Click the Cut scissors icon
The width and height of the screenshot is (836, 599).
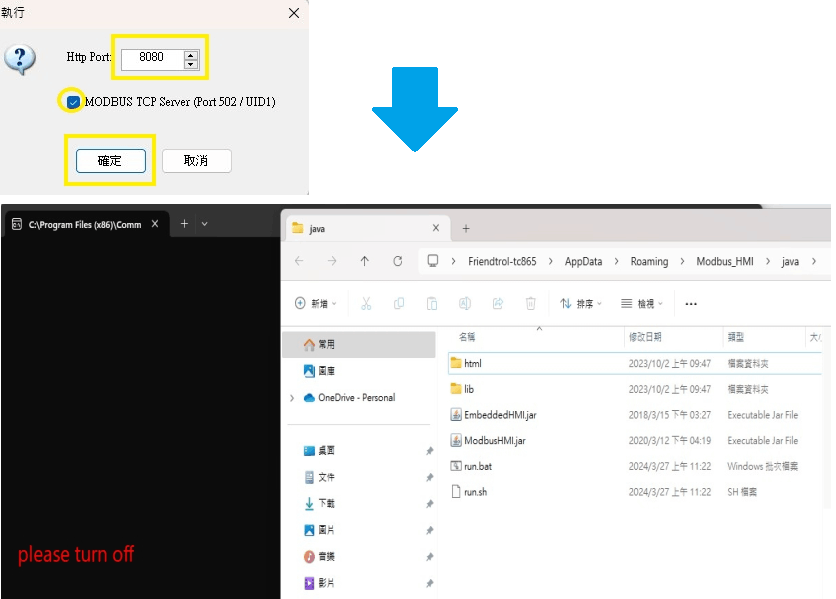click(366, 304)
